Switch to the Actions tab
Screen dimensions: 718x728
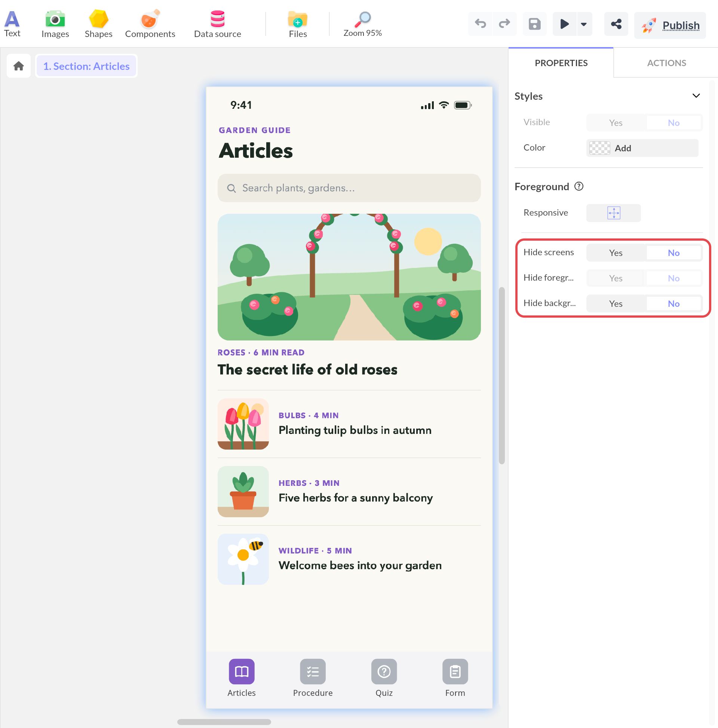point(666,63)
